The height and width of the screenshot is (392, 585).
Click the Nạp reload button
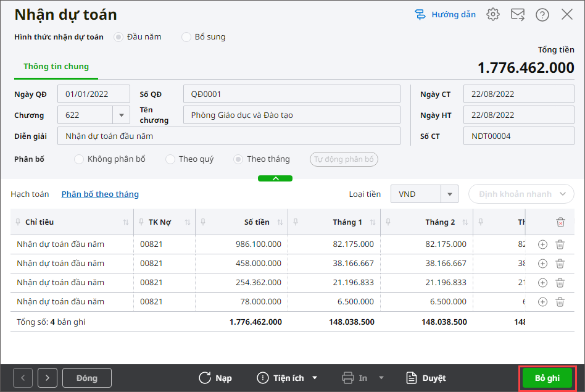coord(215,378)
